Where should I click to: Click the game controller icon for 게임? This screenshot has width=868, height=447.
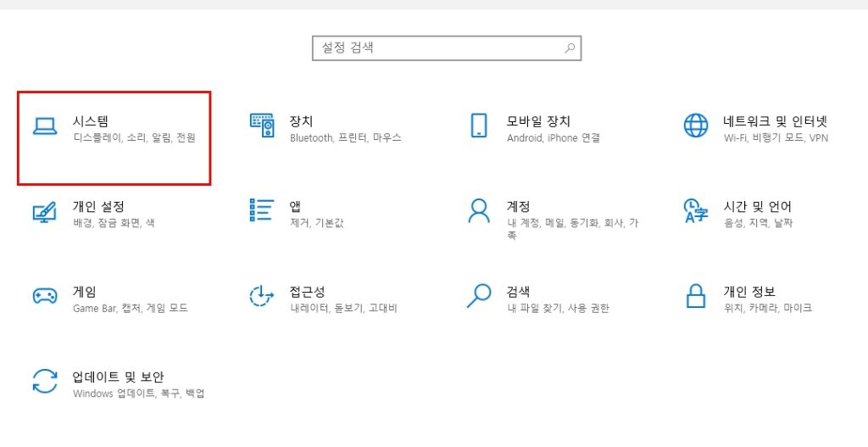[44, 296]
